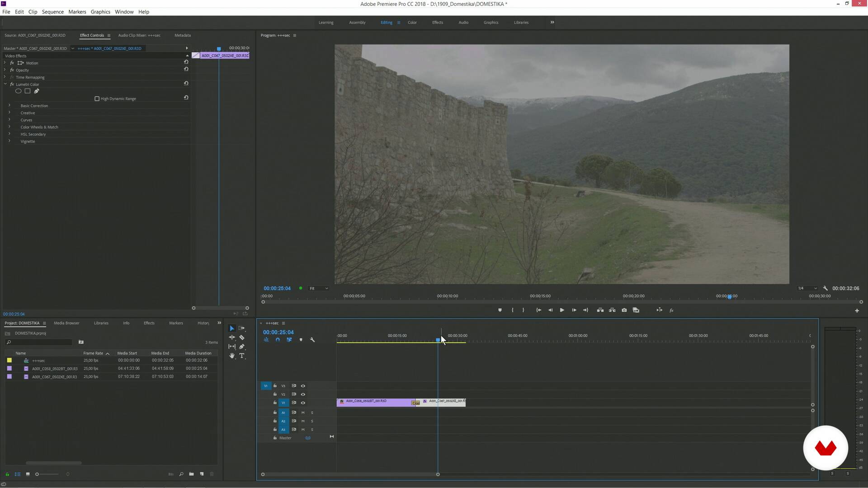Hide track V2 output eye
The width and height of the screenshot is (868, 488).
coord(303,394)
